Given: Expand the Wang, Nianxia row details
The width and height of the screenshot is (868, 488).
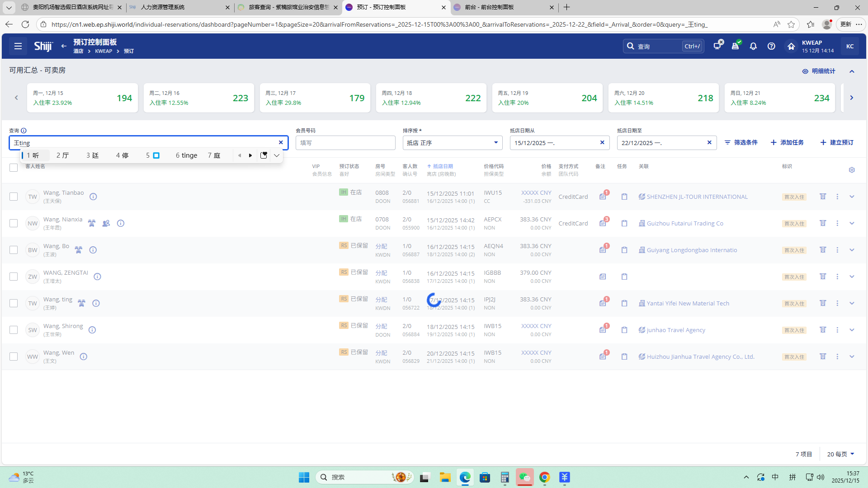Looking at the screenshot, I should 852,223.
